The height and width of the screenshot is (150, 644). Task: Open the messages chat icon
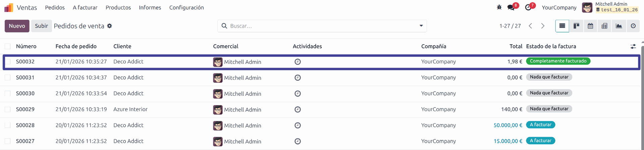tap(511, 7)
